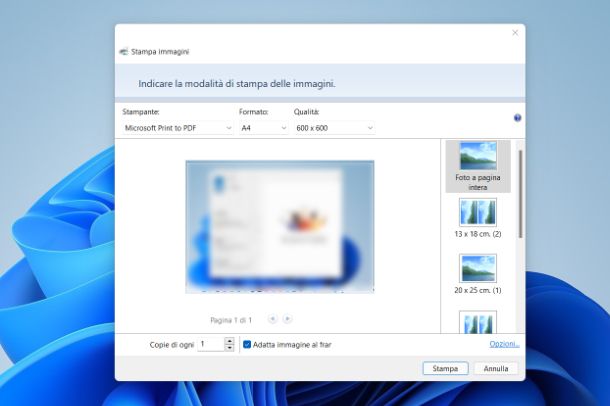
Task: Click the Pagina 1 di 1 text
Action: pos(231,320)
